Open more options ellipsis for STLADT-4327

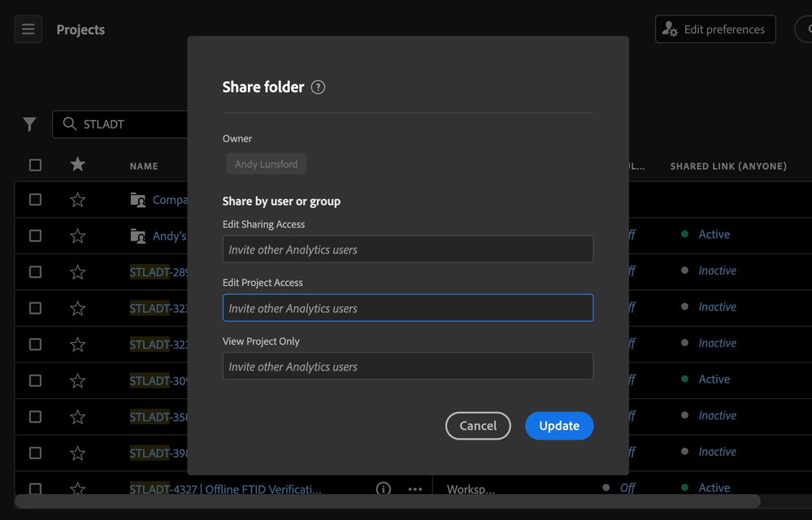coord(415,489)
